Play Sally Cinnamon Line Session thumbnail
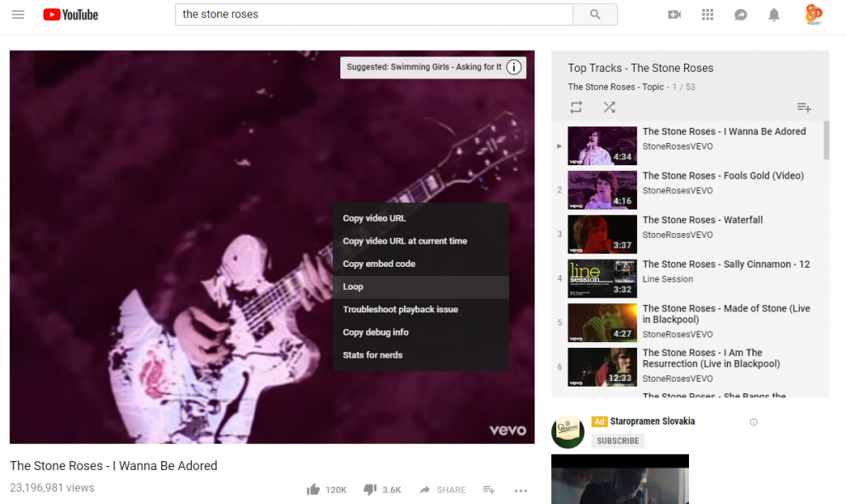846x504 pixels. click(602, 278)
